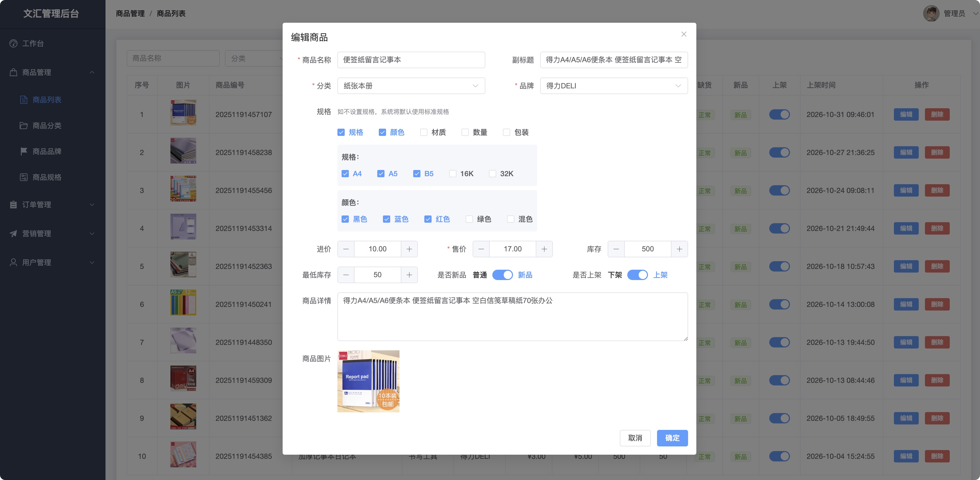
Task: Open the 分类 filter dropdown behind dialog
Action: tap(254, 59)
